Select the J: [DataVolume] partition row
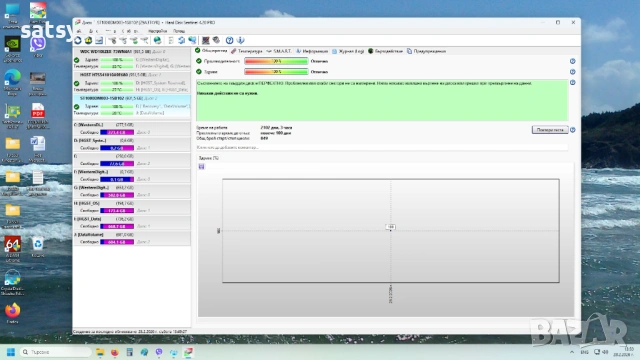 click(131, 238)
